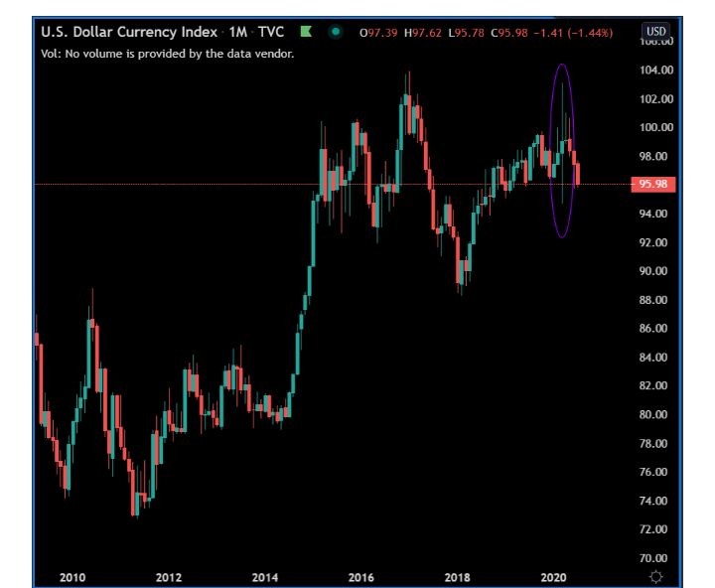Click the 1M interval label
Viewport: 715px width, 588px height.
[x=237, y=32]
